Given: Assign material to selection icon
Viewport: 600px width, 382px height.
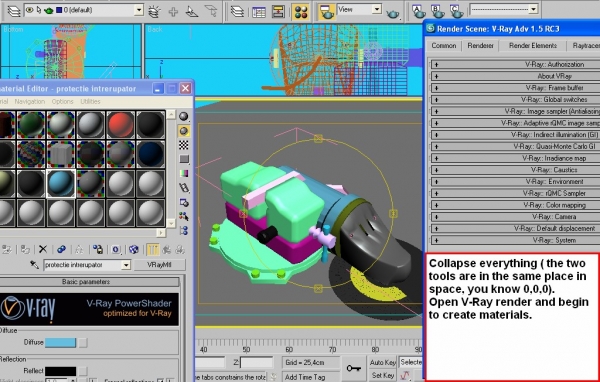Looking at the screenshot, I should click(x=25, y=250).
